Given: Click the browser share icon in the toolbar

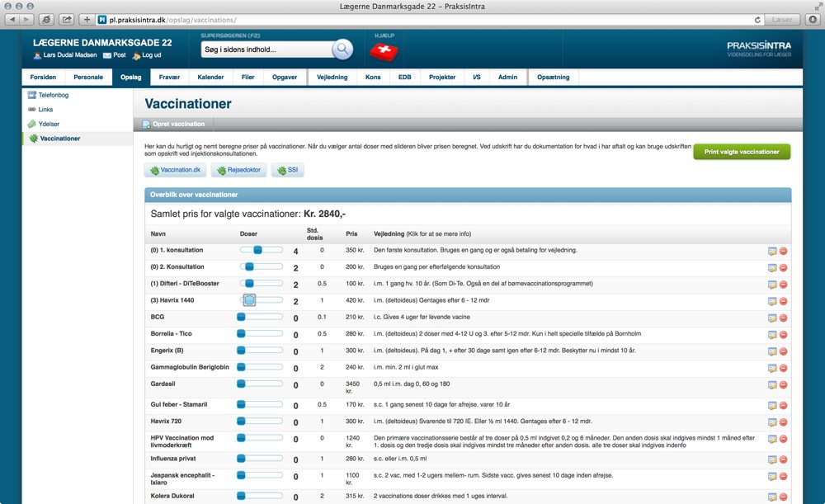Looking at the screenshot, I should [x=65, y=19].
